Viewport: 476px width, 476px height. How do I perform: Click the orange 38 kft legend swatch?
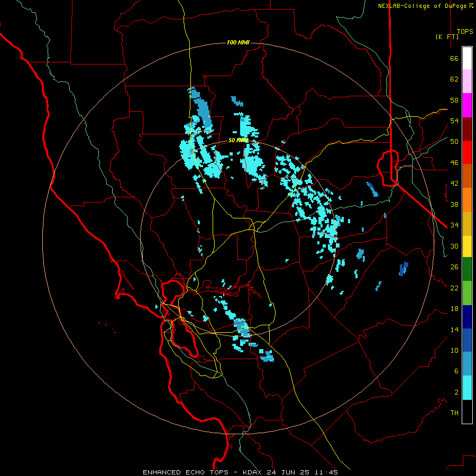[467, 200]
